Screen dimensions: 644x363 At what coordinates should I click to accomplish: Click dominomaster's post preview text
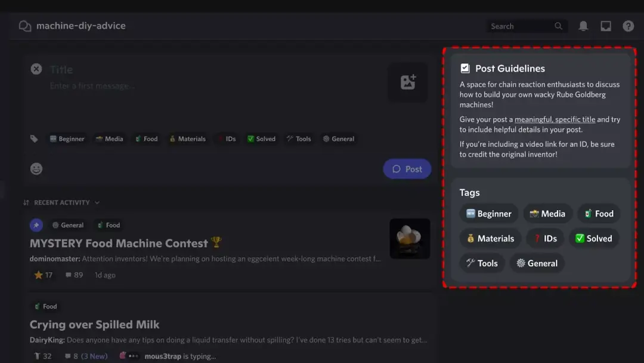tap(205, 259)
